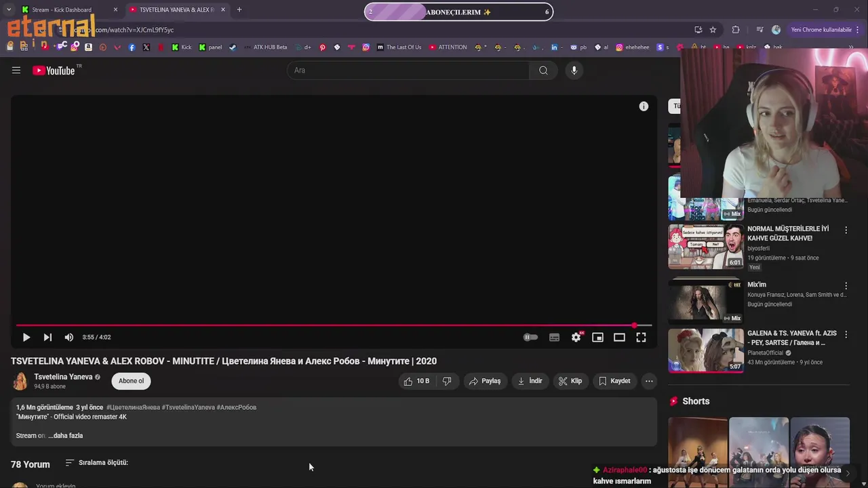Viewport: 868px width, 488px height.
Task: Toggle theater mode view
Action: coord(619,337)
